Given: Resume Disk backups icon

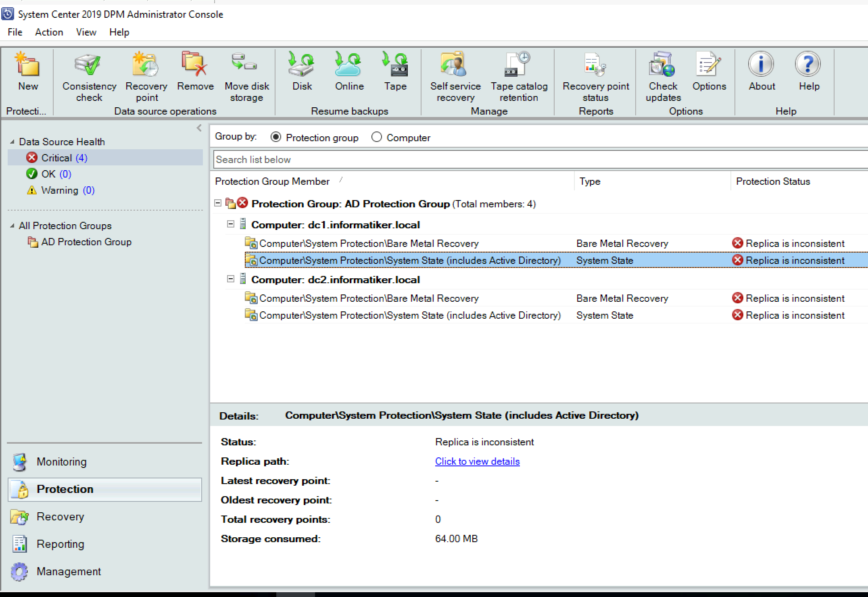Looking at the screenshot, I should (x=302, y=72).
